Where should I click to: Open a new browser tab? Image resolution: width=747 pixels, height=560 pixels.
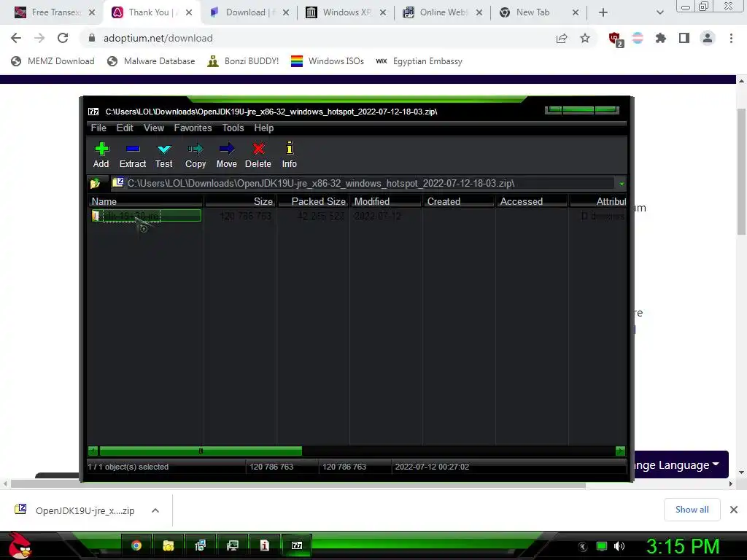coord(603,13)
